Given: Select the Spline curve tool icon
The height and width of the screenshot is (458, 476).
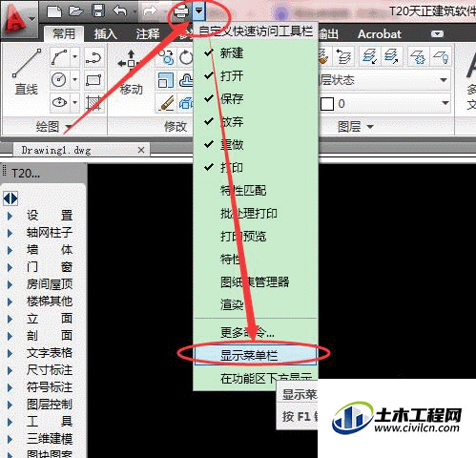Looking at the screenshot, I should [93, 57].
